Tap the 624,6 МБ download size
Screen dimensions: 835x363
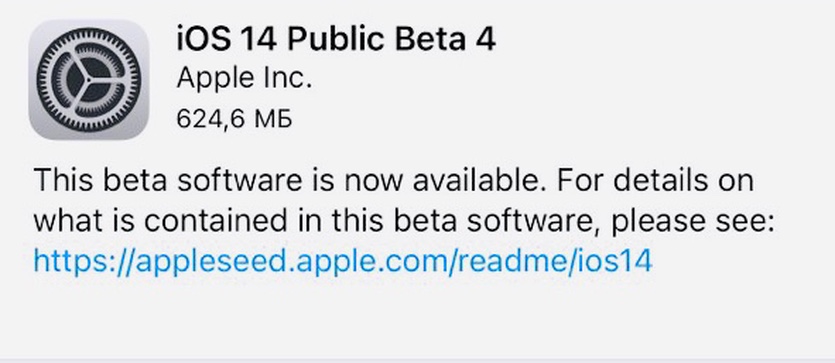(234, 119)
